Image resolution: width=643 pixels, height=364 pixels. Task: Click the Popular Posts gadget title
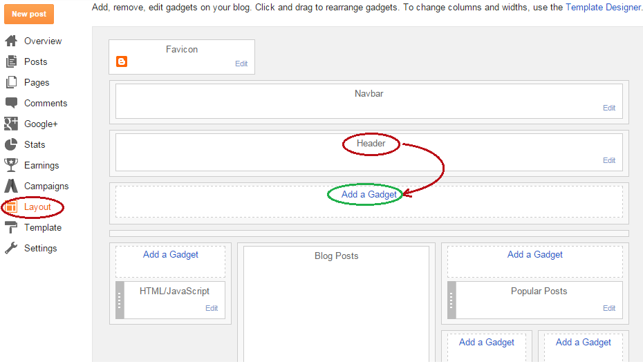pos(539,291)
